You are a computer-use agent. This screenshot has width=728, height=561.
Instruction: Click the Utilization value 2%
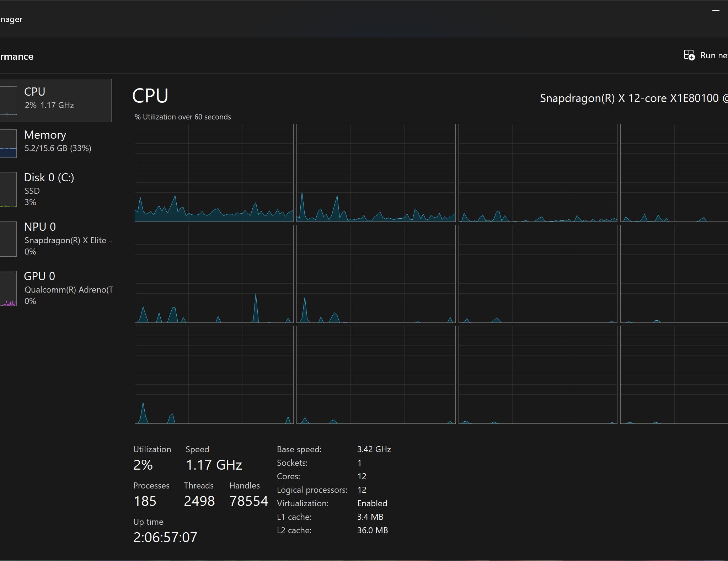click(x=143, y=465)
